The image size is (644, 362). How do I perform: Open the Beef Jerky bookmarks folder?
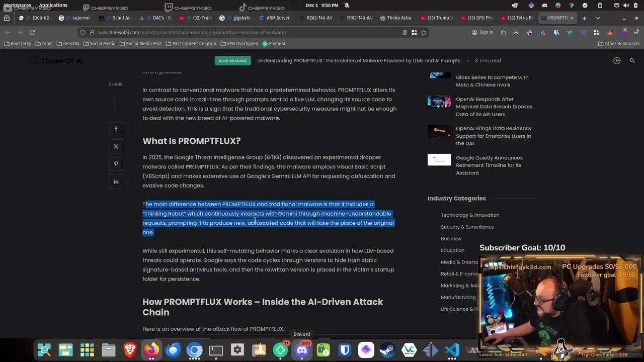(18, 44)
